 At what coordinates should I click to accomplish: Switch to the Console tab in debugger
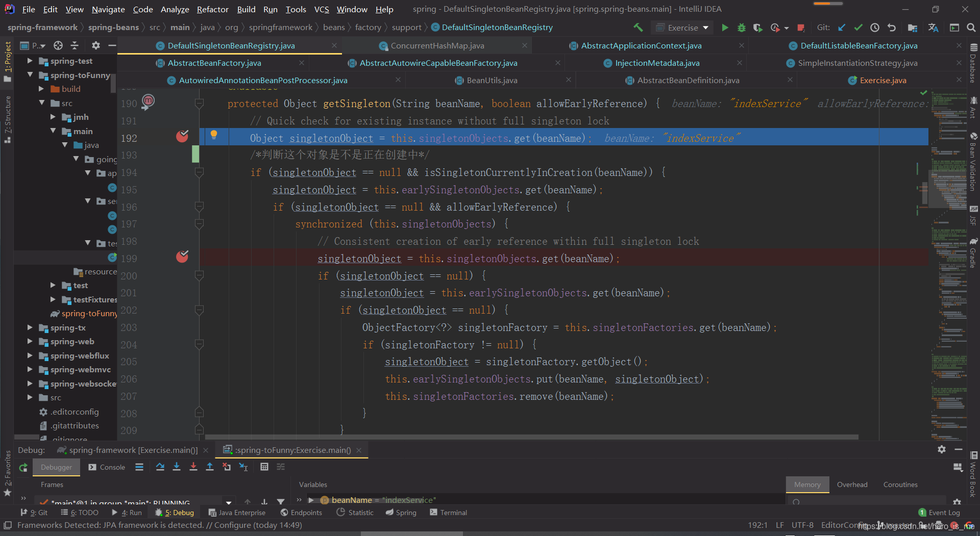(107, 467)
